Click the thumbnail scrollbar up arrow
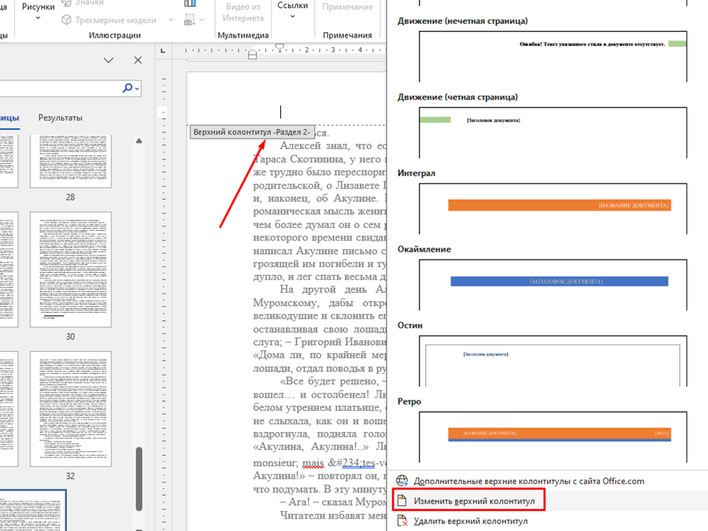 [139, 141]
